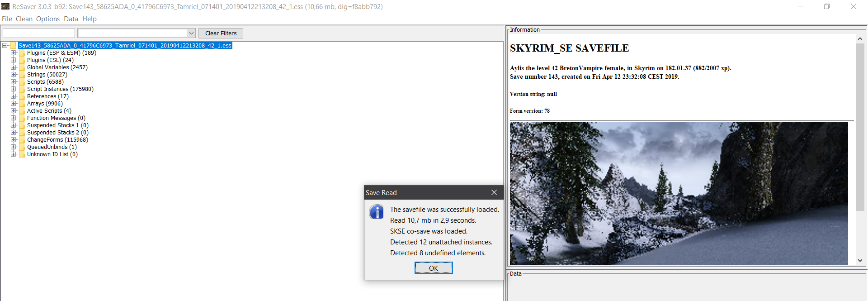Click folder icon of Scripts (6588)
This screenshot has width=868, height=301.
[22, 81]
